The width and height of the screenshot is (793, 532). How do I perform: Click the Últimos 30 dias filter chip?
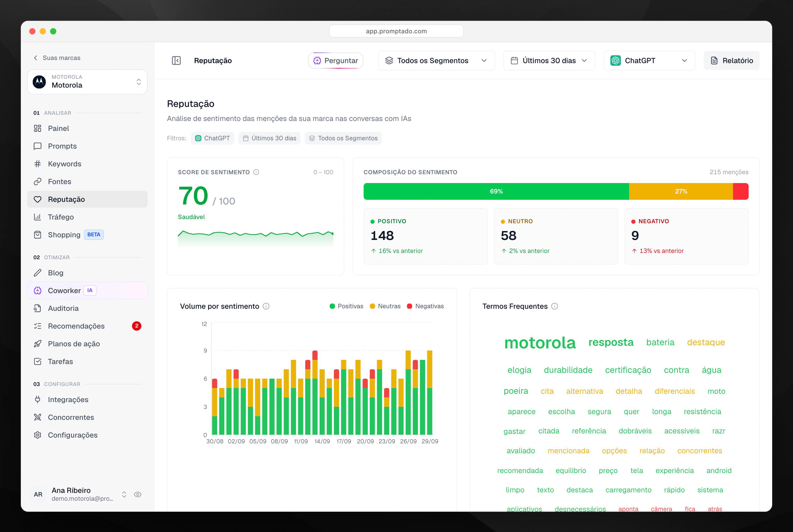tap(269, 138)
